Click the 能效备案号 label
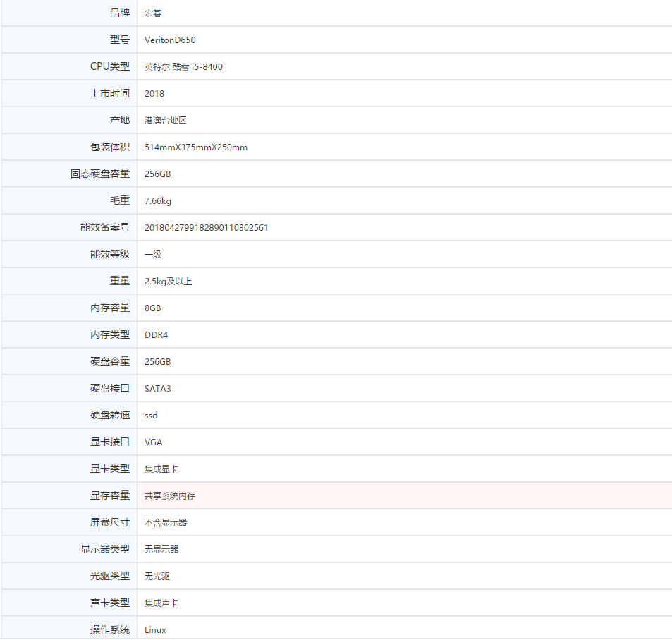This screenshot has width=672, height=640. 105,227
